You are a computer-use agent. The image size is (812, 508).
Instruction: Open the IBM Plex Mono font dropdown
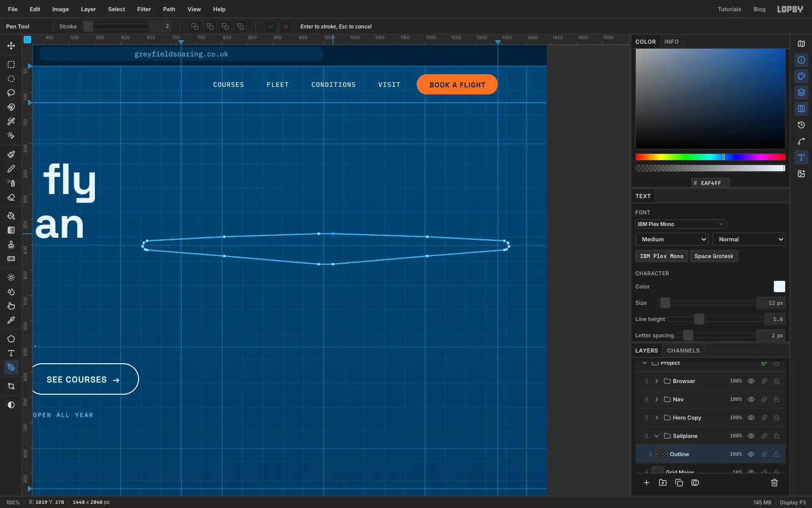pos(681,224)
